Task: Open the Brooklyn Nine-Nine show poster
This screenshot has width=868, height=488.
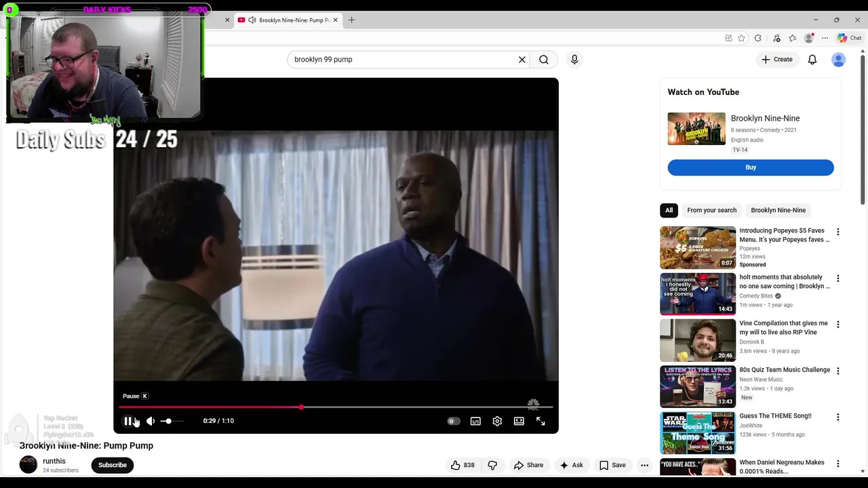Action: click(696, 129)
